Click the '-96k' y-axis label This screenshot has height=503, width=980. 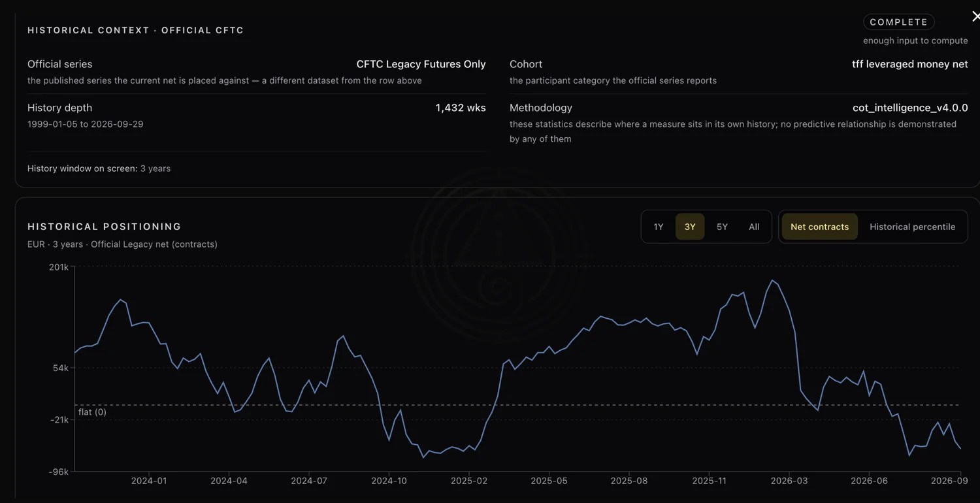tap(59, 472)
